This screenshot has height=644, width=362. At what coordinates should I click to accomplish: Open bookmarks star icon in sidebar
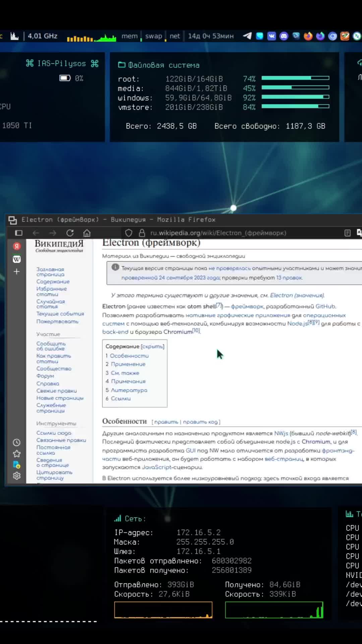(x=17, y=454)
